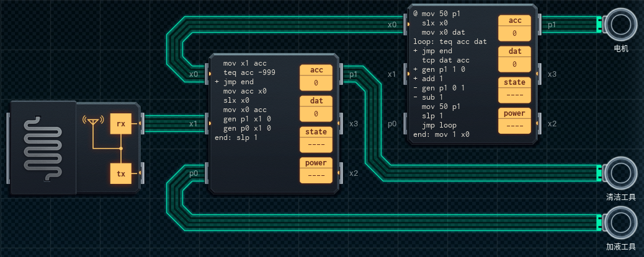Click the 电机 output connector ring

point(620,24)
